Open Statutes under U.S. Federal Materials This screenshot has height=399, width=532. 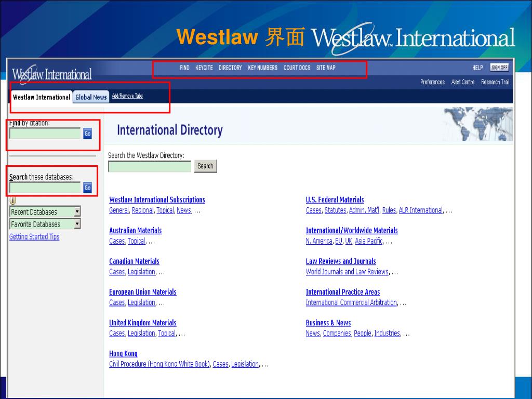tap(335, 210)
